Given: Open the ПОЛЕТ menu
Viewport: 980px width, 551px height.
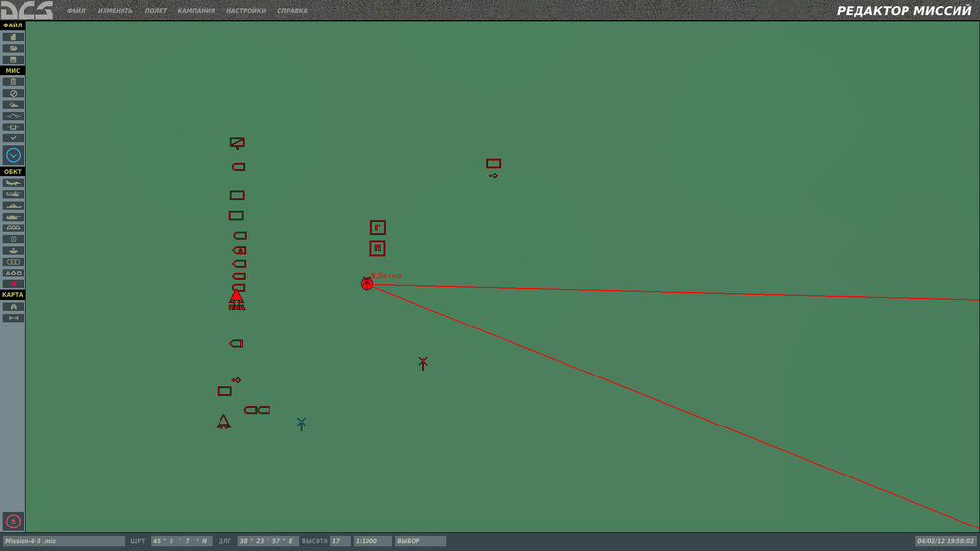Looking at the screenshot, I should (156, 11).
